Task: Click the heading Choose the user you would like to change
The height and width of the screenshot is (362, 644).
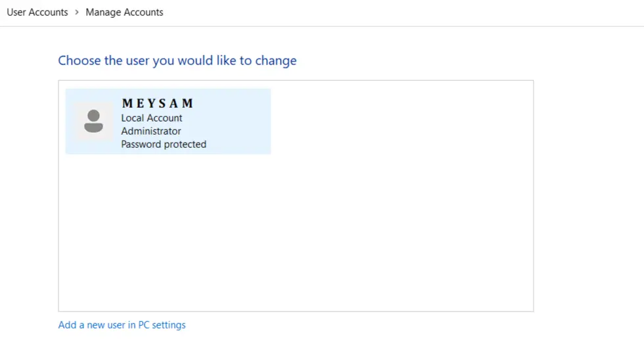Action: (177, 60)
